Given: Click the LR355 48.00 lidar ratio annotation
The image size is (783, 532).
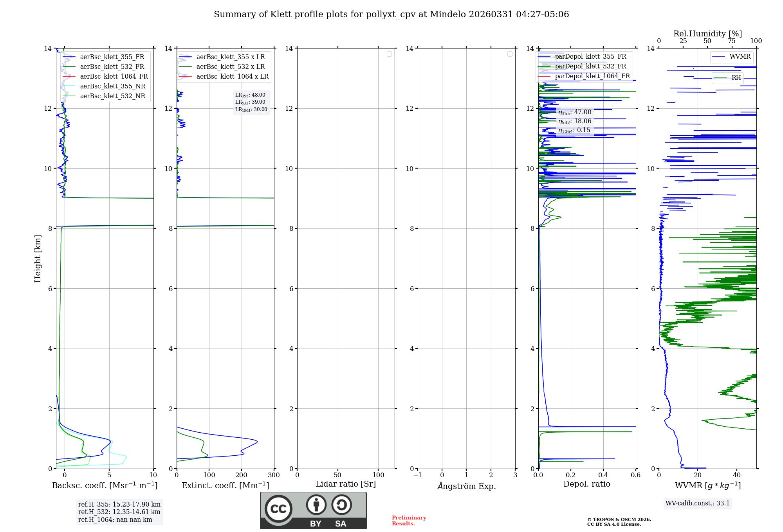Looking at the screenshot, I should [x=250, y=95].
